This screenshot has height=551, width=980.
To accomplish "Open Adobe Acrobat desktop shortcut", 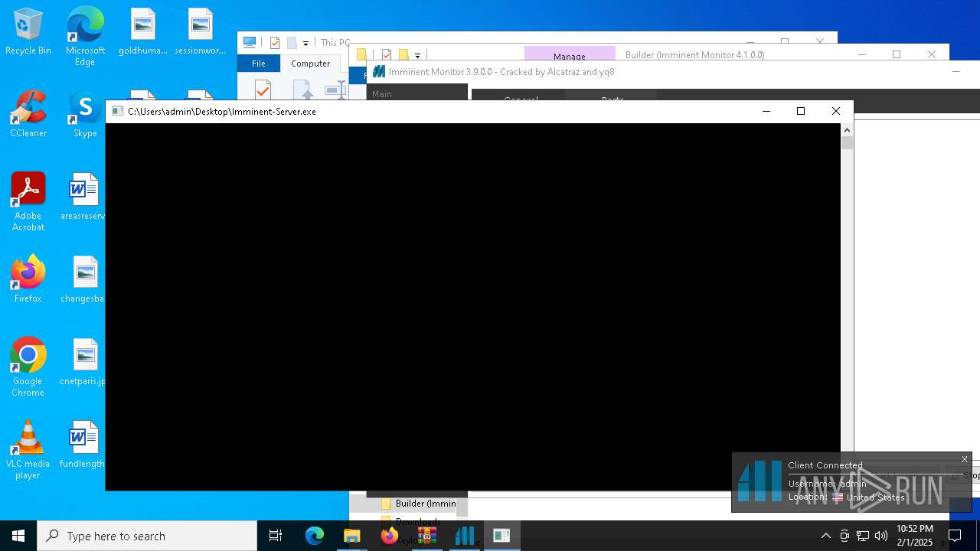I will click(x=28, y=202).
